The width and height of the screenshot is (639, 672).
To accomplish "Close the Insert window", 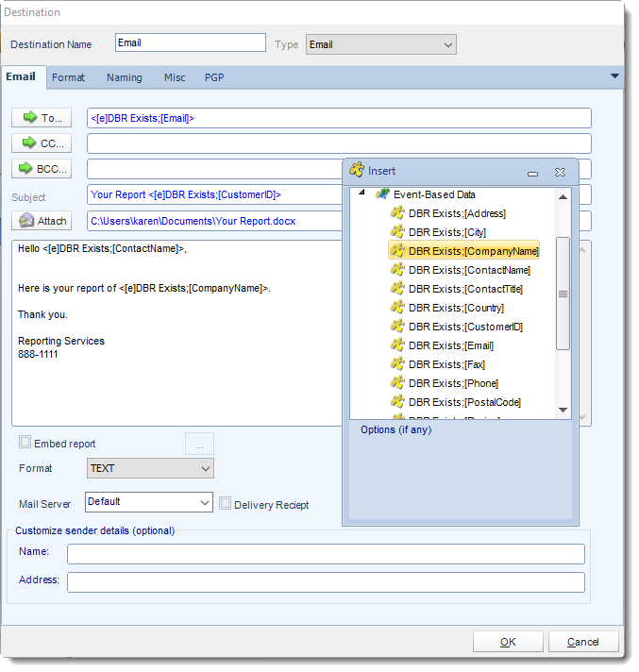I will tap(560, 173).
